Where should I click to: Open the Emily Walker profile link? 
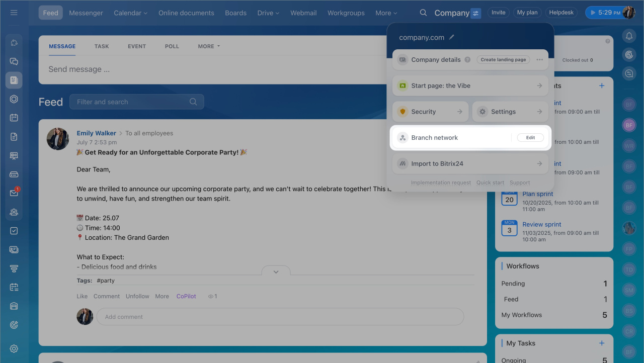96,133
